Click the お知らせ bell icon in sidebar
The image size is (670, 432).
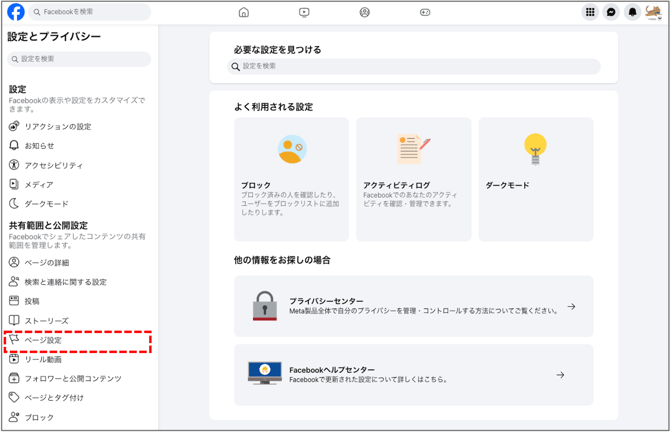[14, 145]
